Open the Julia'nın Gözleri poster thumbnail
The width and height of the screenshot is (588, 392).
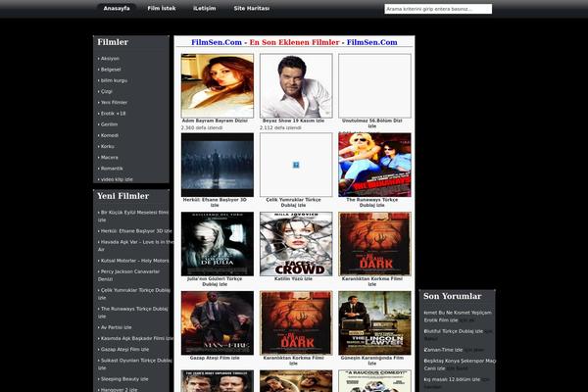point(218,244)
